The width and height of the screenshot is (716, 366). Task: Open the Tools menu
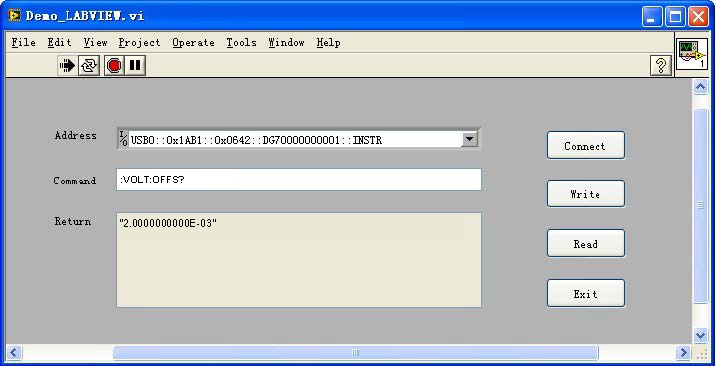click(x=241, y=42)
